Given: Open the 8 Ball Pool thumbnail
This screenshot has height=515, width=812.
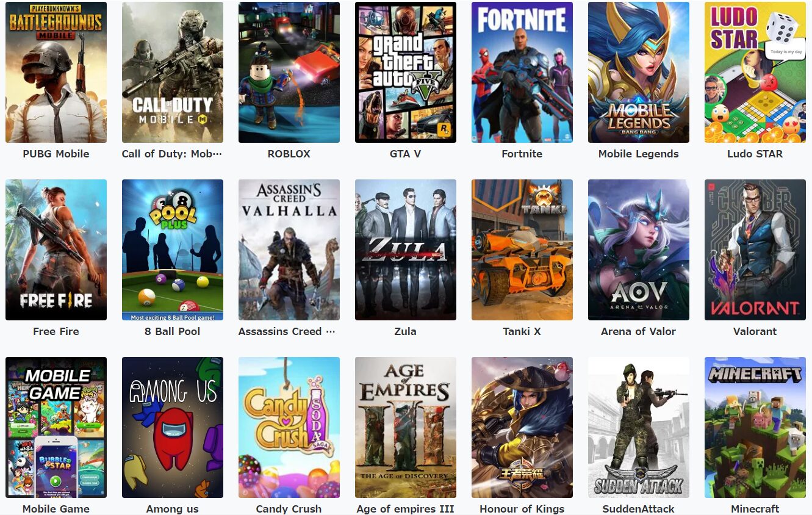Looking at the screenshot, I should click(173, 250).
